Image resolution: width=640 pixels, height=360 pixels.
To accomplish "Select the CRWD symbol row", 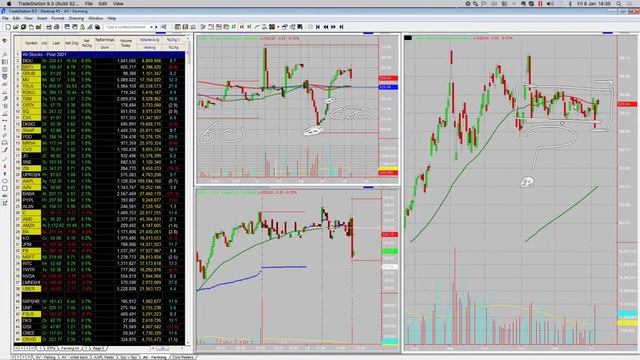I will [x=100, y=339].
